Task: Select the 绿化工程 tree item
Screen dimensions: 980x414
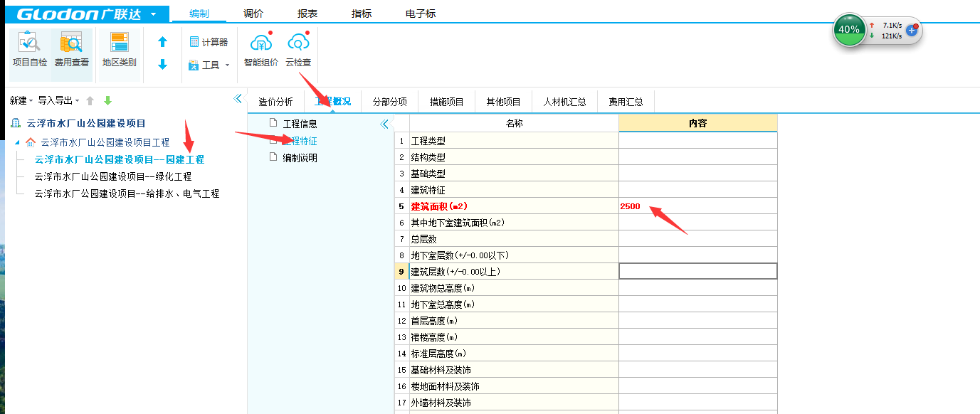Action: click(x=112, y=176)
